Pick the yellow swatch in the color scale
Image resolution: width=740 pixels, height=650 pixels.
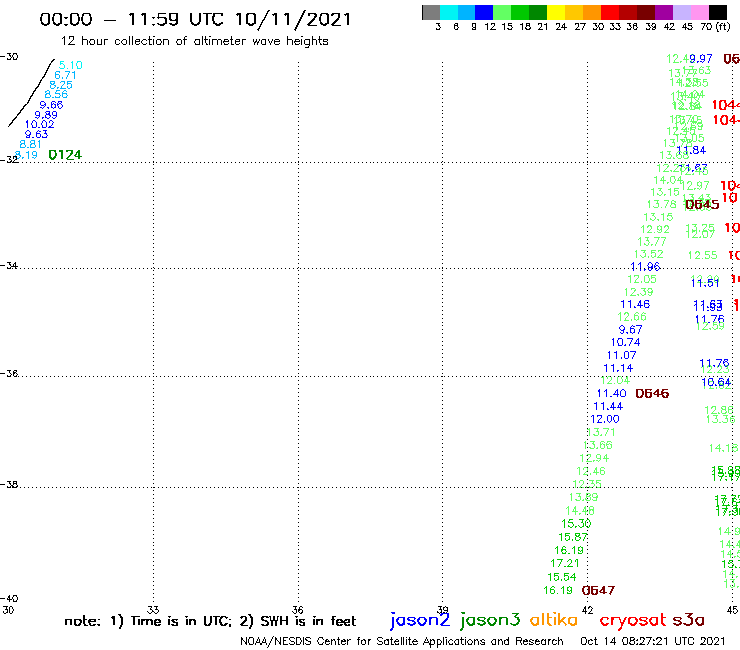pos(556,12)
